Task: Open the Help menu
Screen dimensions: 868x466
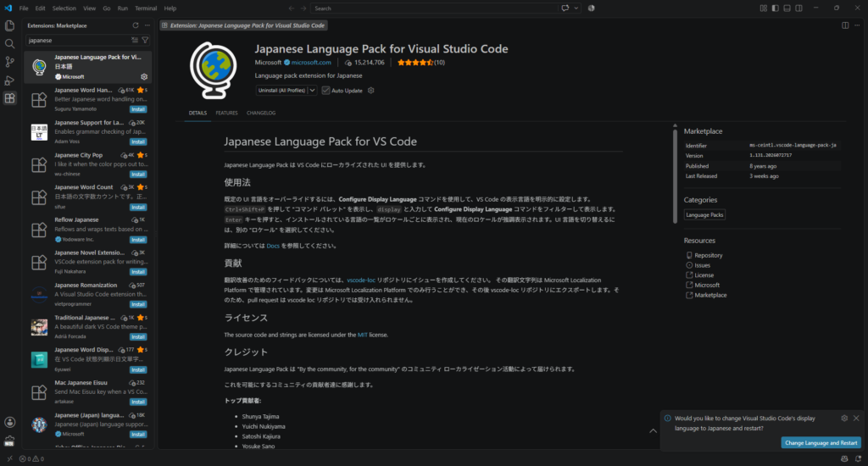Action: 170,8
